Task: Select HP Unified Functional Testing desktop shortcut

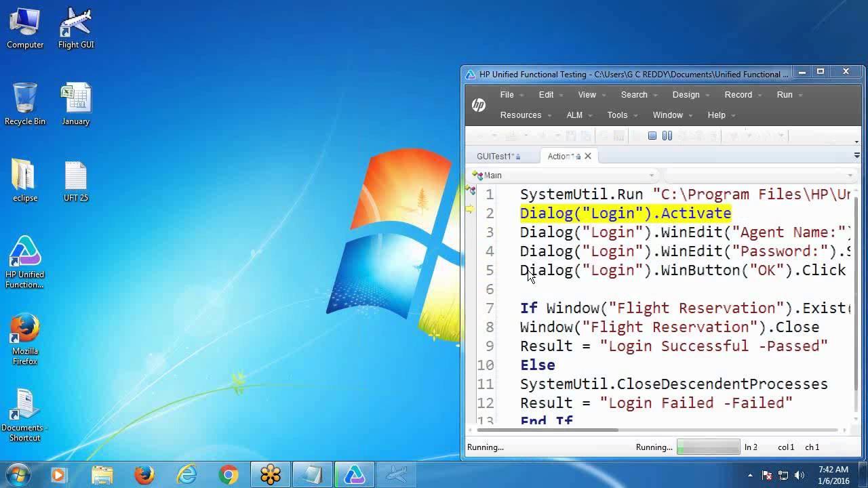Action: click(25, 262)
